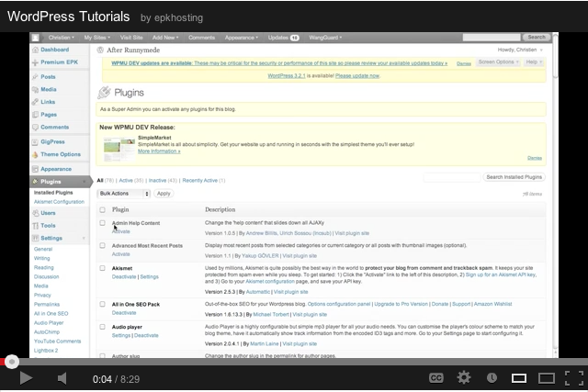Open the Screen Options dropdown tab
The image size is (588, 392).
coord(498,62)
